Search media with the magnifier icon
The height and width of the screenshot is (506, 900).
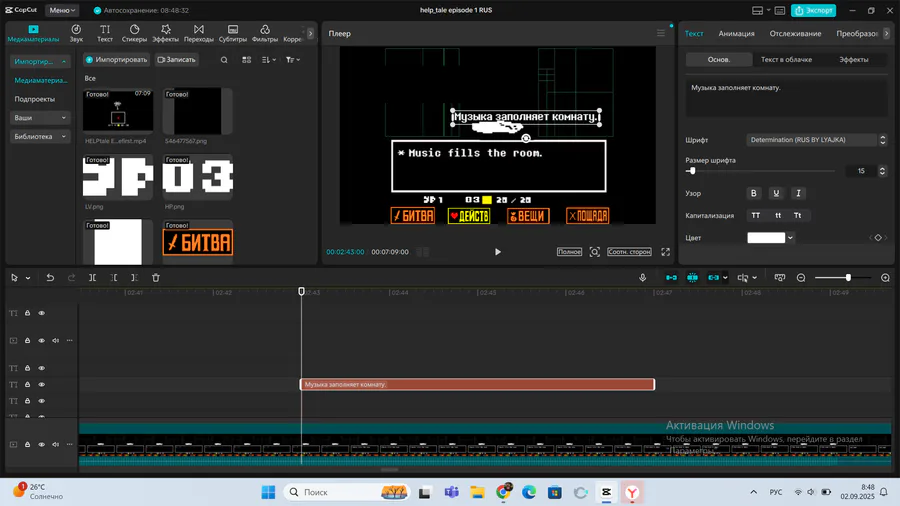(224, 60)
